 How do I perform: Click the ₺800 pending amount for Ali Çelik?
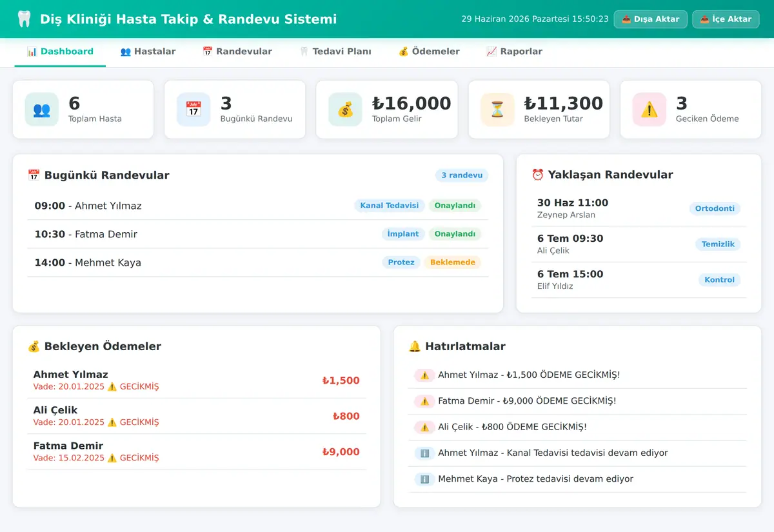point(346,417)
